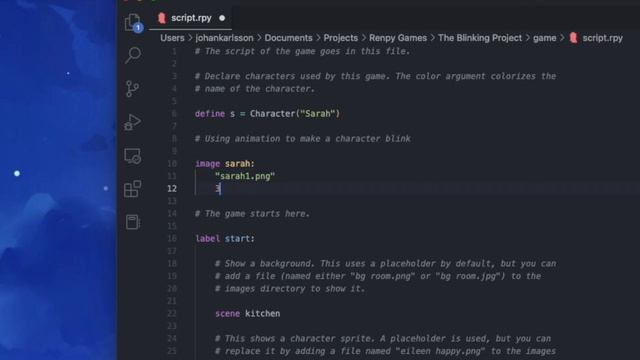The height and width of the screenshot is (360, 640).
Task: Click the Renpy Games breadcrumb segment
Action: (x=398, y=38)
